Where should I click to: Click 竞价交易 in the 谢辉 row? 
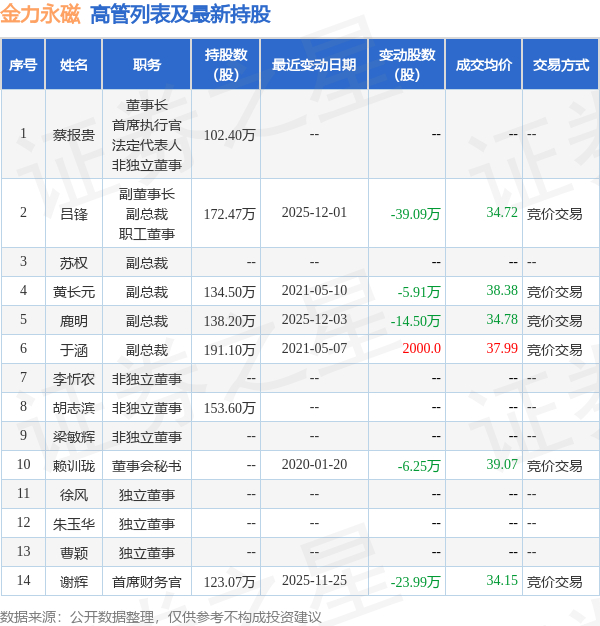pyautogui.click(x=554, y=582)
